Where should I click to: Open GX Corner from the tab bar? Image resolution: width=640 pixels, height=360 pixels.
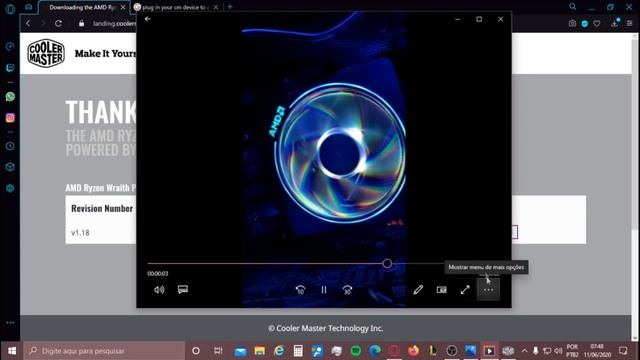[29, 7]
